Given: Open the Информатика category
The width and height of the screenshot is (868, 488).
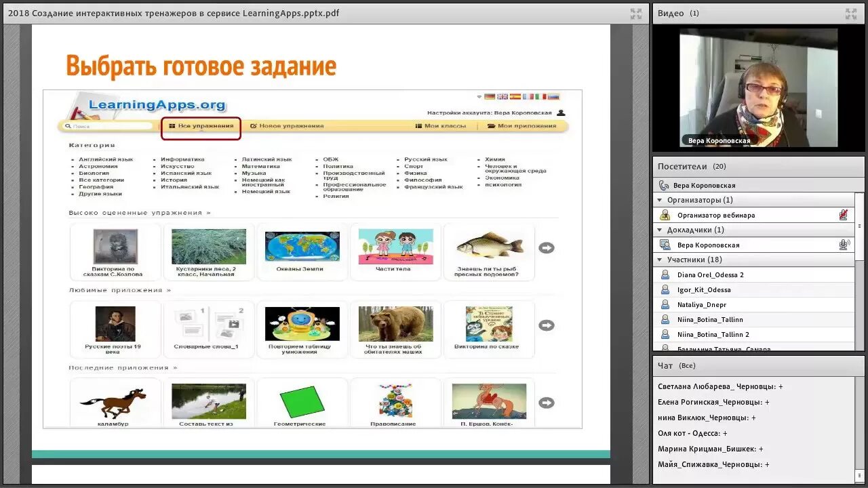Looking at the screenshot, I should (x=182, y=159).
